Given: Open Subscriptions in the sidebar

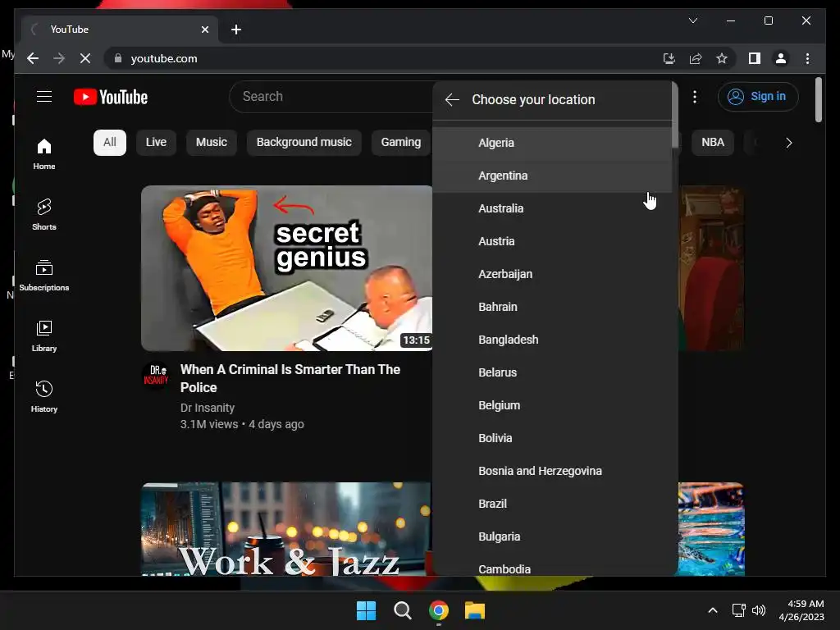Looking at the screenshot, I should (x=44, y=276).
